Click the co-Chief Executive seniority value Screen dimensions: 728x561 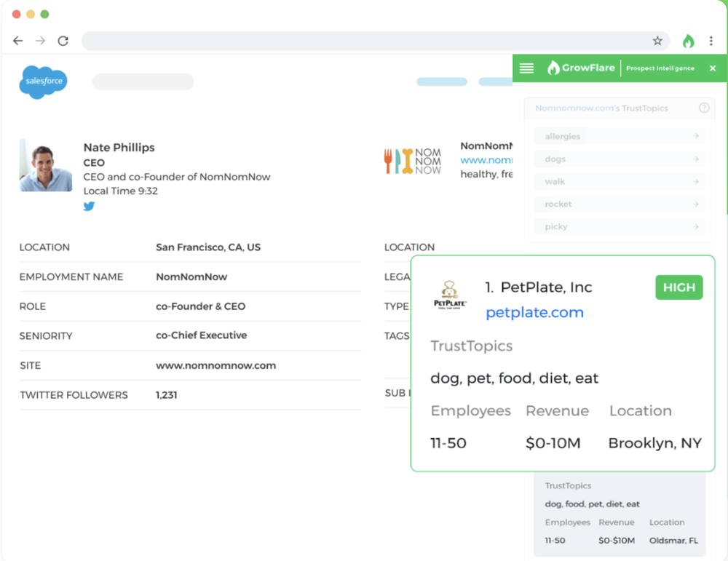click(201, 335)
